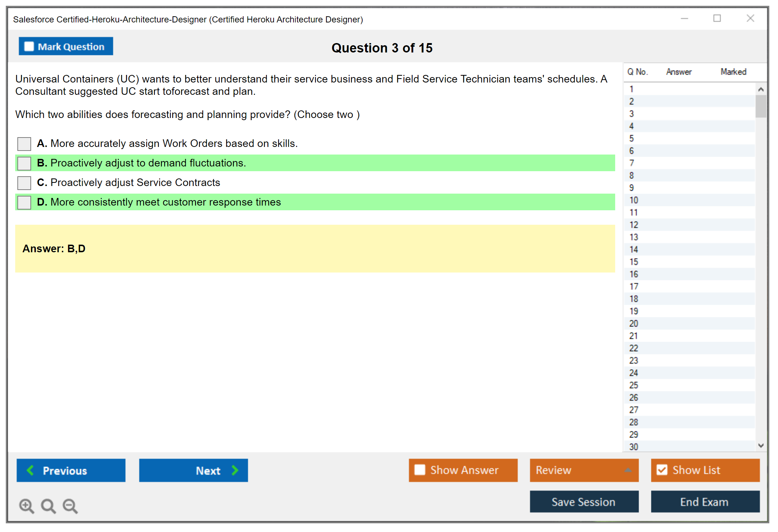Viewport: 778px width, 532px height.
Task: Click the right chevron on the Next button
Action: 235,470
